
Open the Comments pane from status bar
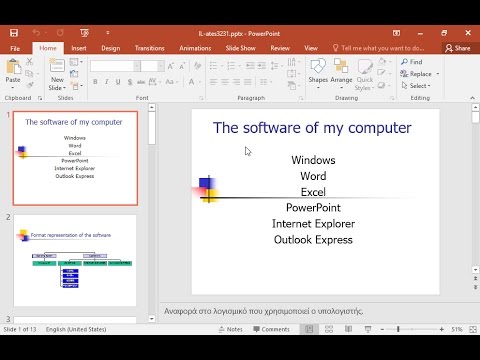[x=271, y=329]
